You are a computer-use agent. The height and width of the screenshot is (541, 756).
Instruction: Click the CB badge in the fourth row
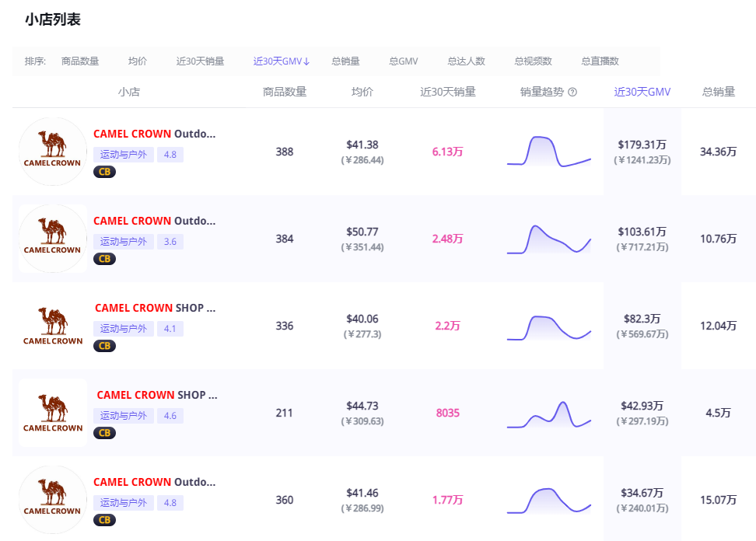click(104, 433)
